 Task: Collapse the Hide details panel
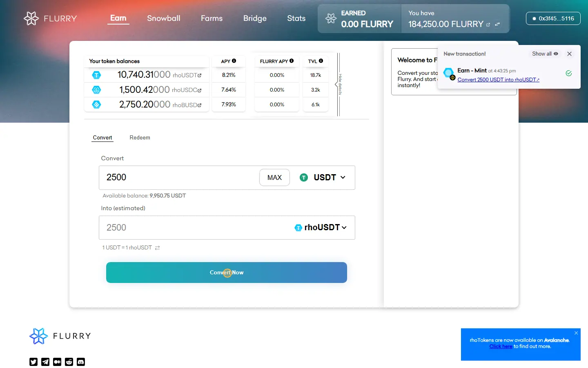[x=339, y=84]
